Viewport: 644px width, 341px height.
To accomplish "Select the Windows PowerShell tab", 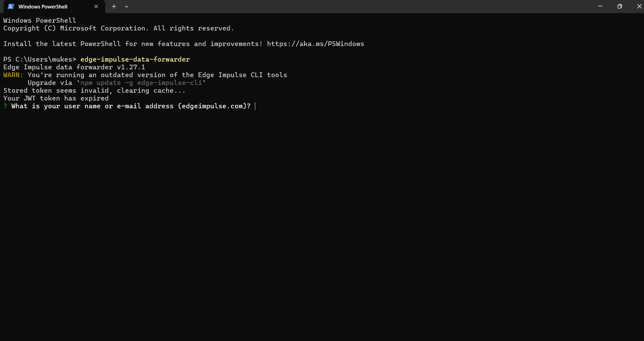I will coord(43,6).
